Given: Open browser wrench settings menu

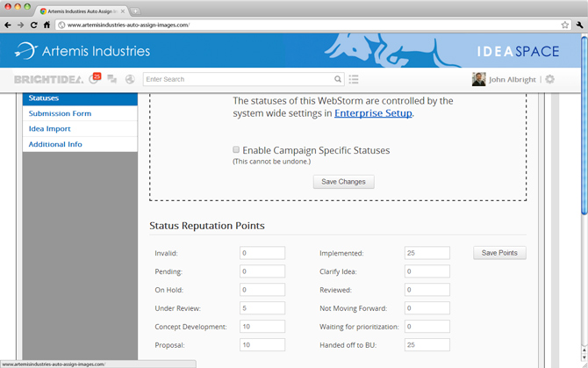Looking at the screenshot, I should coord(579,25).
